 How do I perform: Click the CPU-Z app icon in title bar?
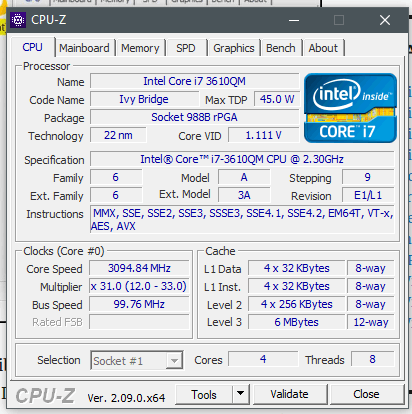coord(18,20)
